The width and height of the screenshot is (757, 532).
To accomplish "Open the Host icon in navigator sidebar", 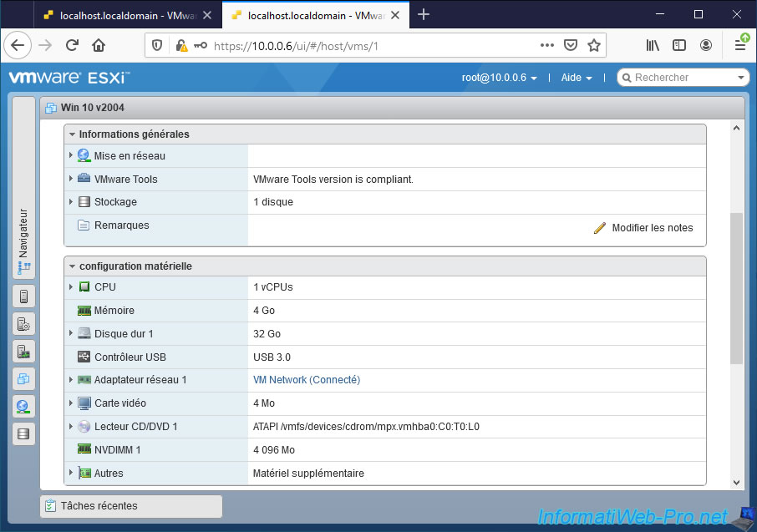I will [x=23, y=296].
